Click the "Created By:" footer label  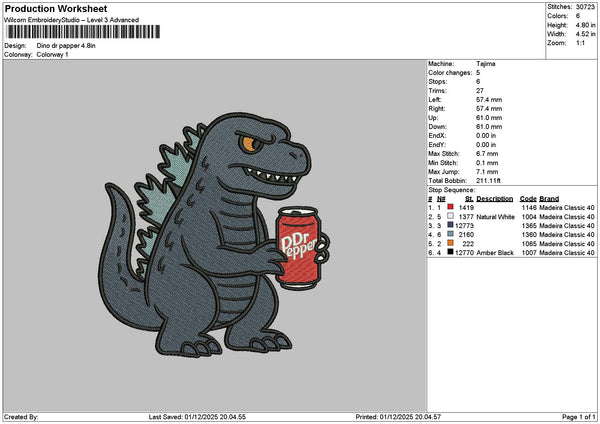[x=21, y=417]
